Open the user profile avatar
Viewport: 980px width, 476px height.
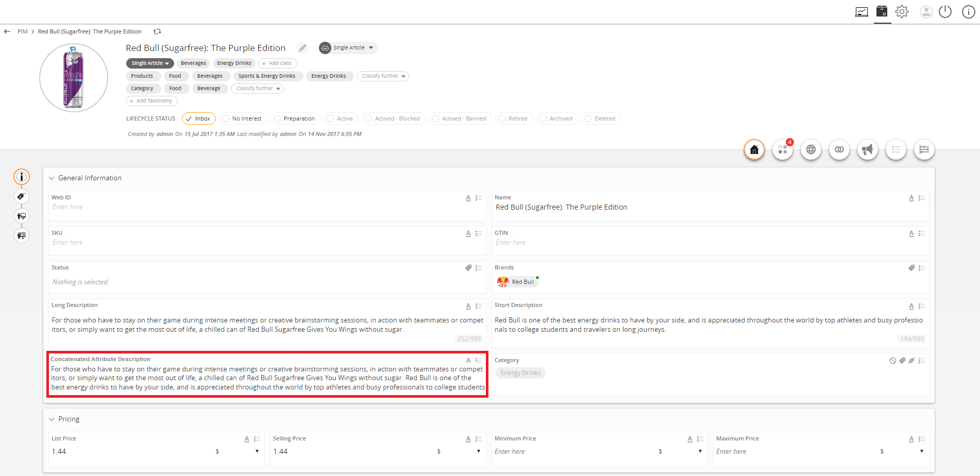[x=926, y=11]
